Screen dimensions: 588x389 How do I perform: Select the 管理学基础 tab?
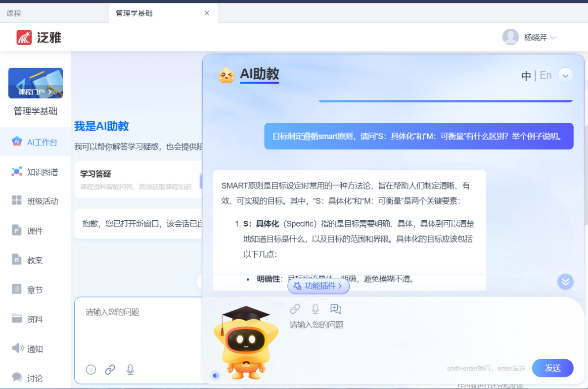135,13
